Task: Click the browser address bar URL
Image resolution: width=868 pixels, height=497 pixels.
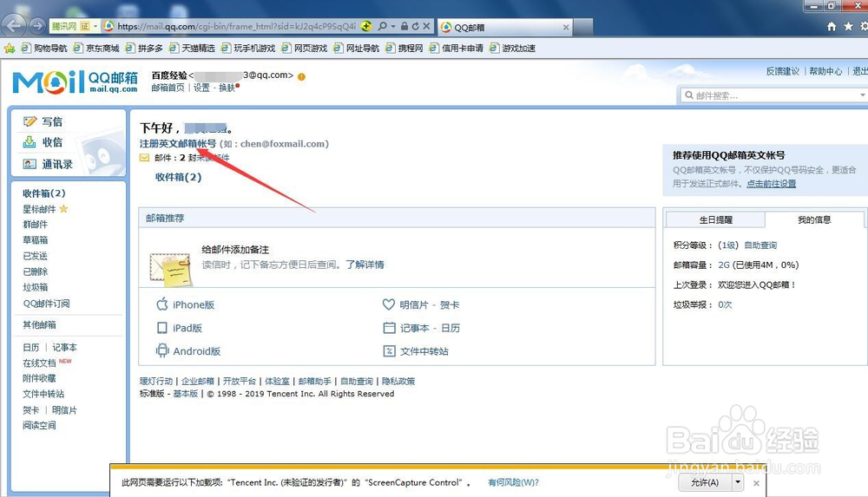Action: [x=236, y=26]
